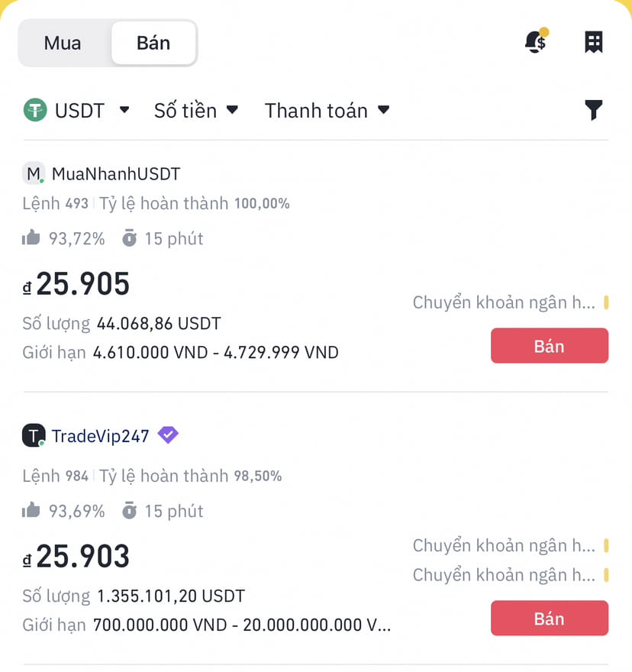Switch to the Mua tab

pos(63,43)
